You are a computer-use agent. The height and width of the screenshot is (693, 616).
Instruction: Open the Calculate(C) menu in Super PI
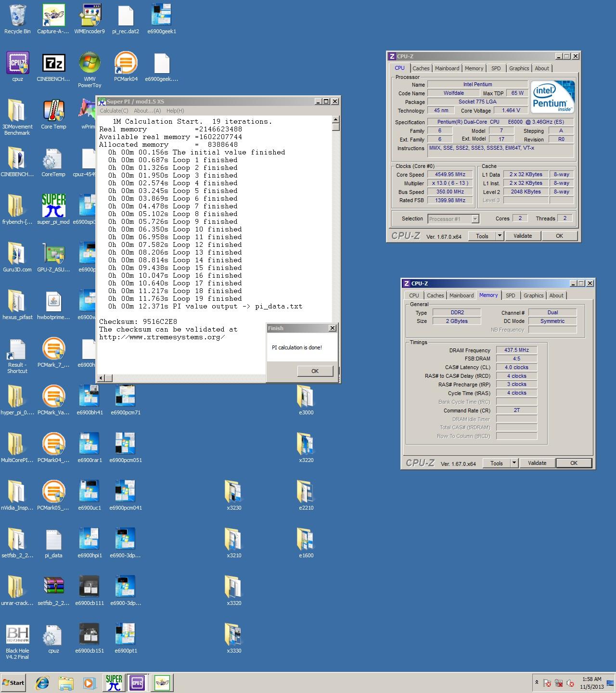click(114, 111)
